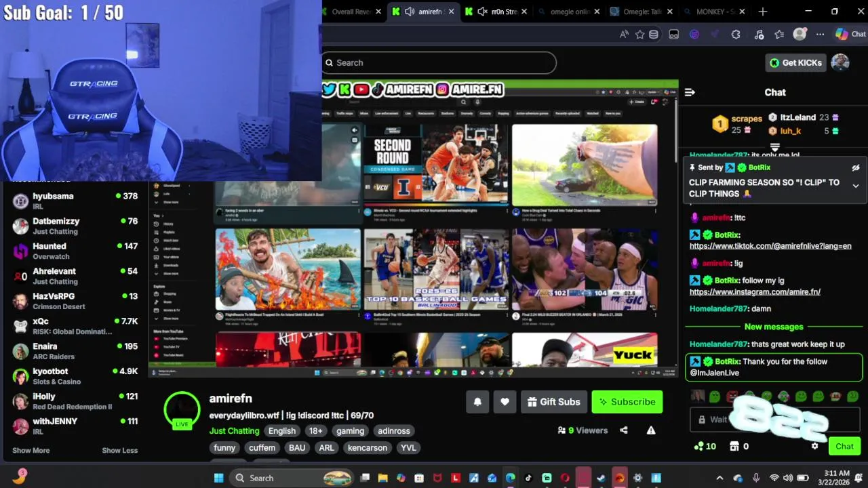Click Show Less in recommended list
The image size is (868, 488).
click(120, 450)
